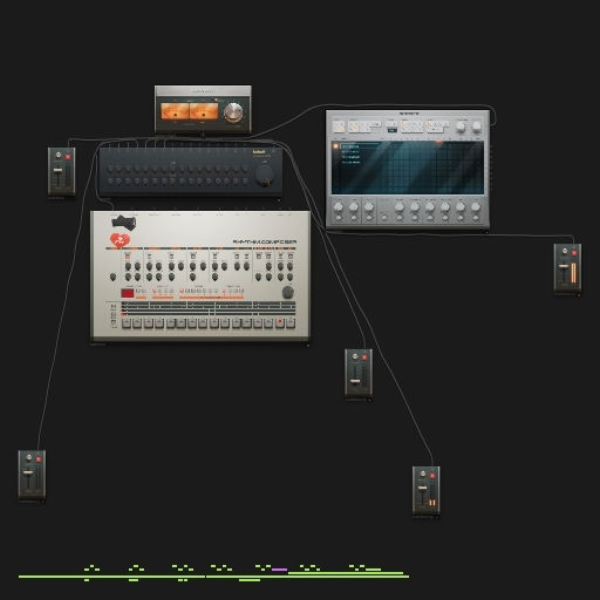Move the fader on the strip with the short orange meter
The height and width of the screenshot is (600, 600).
click(422, 488)
